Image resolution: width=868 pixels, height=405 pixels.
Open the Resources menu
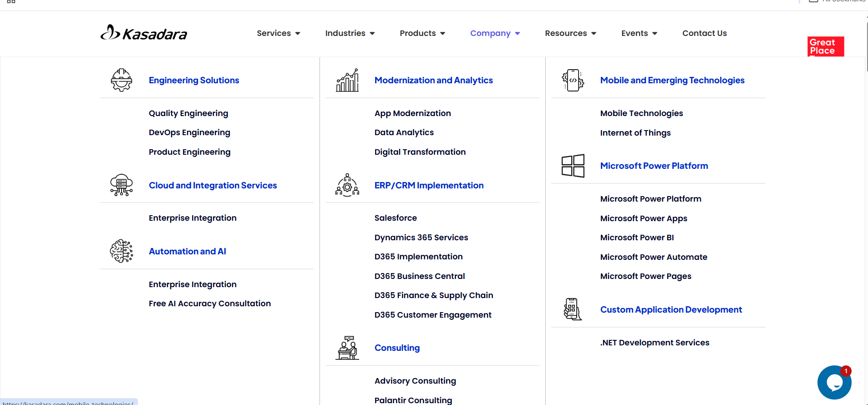pos(571,33)
